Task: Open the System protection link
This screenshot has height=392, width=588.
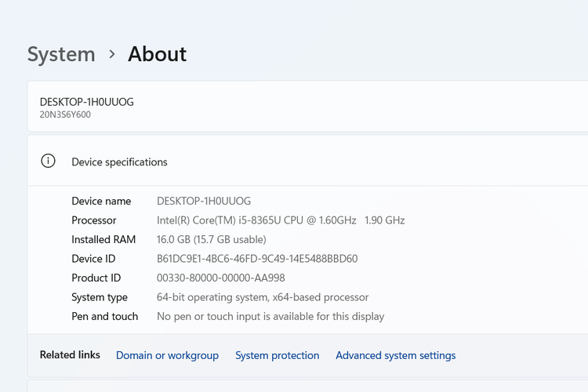Action: 277,355
